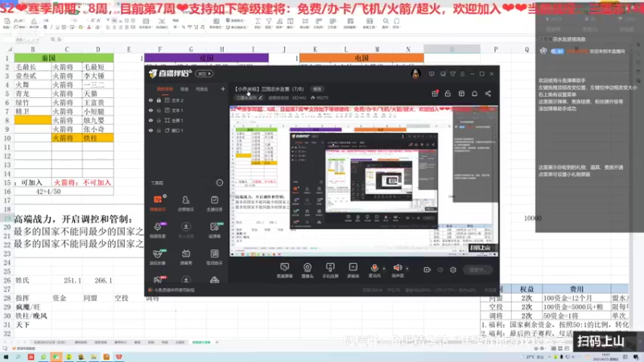This screenshot has width=644, height=362.
Task: Click the find magnifier icon in spreadsheet toolbar
Action: (386, 21)
